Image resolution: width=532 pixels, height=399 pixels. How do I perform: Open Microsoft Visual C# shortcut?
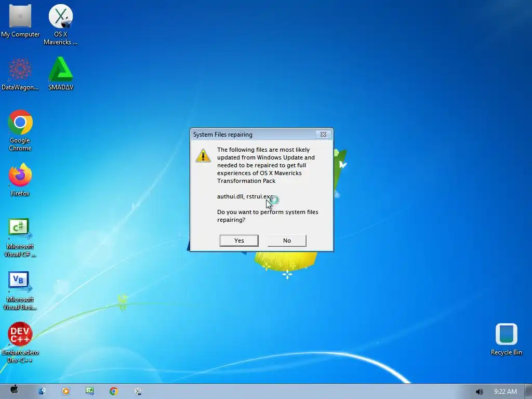pyautogui.click(x=20, y=237)
